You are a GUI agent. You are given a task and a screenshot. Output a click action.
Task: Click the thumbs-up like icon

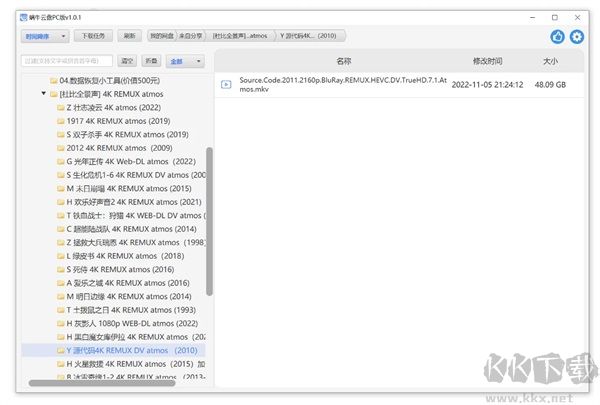click(x=557, y=37)
